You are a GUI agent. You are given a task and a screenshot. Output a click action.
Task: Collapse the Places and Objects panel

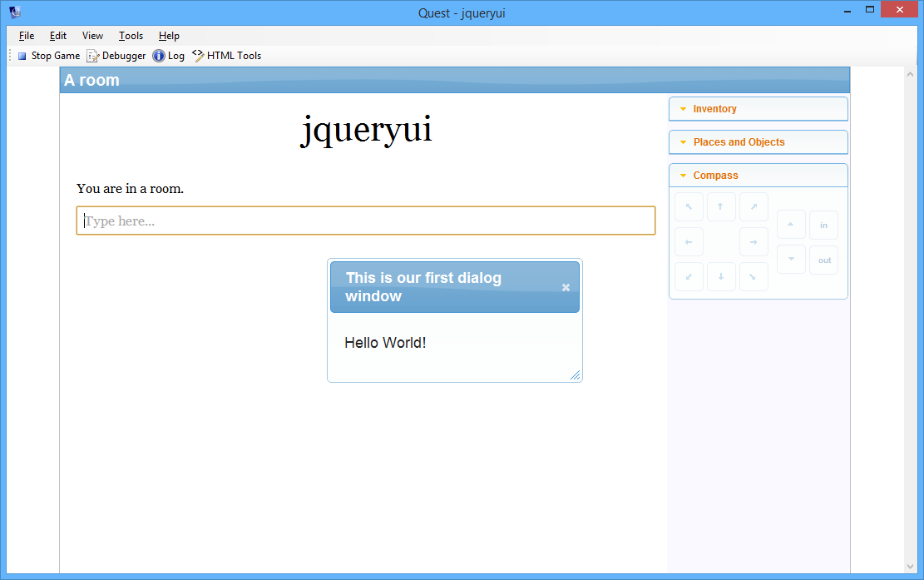(739, 142)
